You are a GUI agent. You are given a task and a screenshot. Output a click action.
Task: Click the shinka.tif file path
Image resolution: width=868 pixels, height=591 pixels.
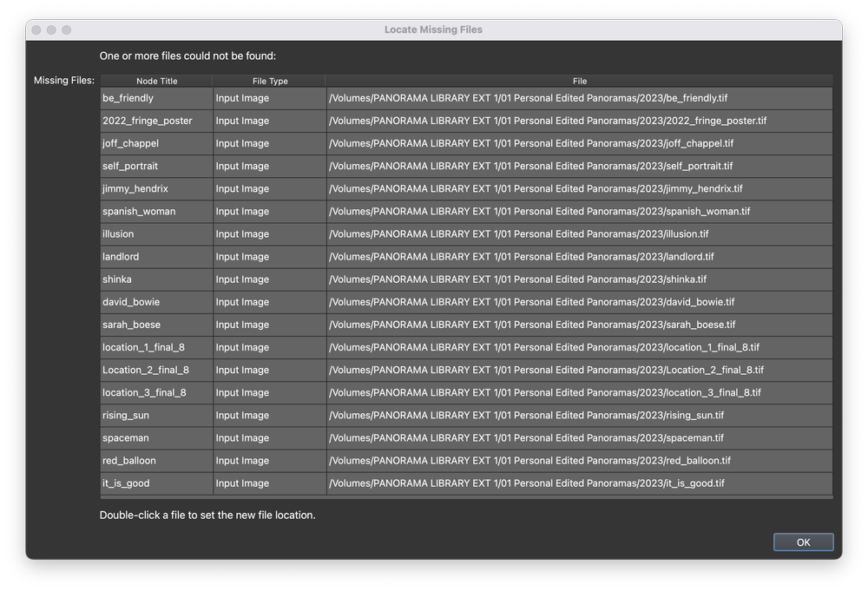tap(580, 279)
